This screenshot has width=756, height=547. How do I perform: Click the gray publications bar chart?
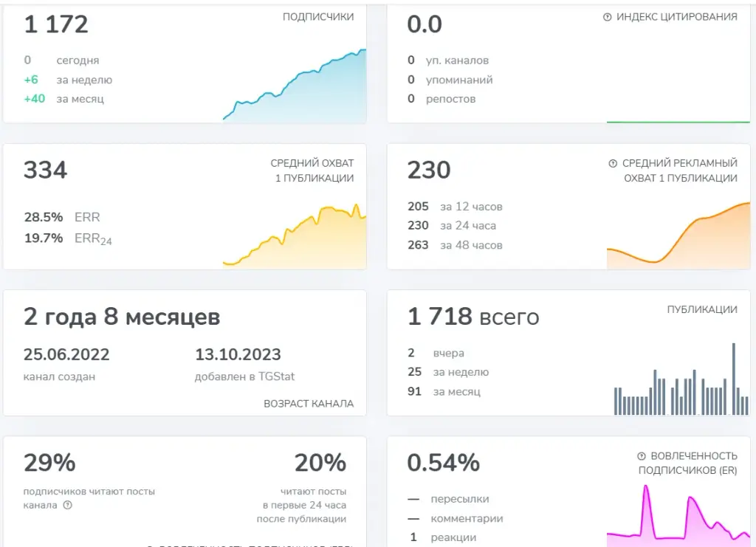click(x=681, y=379)
